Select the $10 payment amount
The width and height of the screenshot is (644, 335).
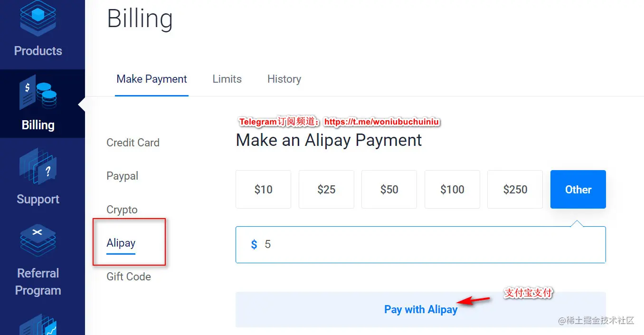263,189
